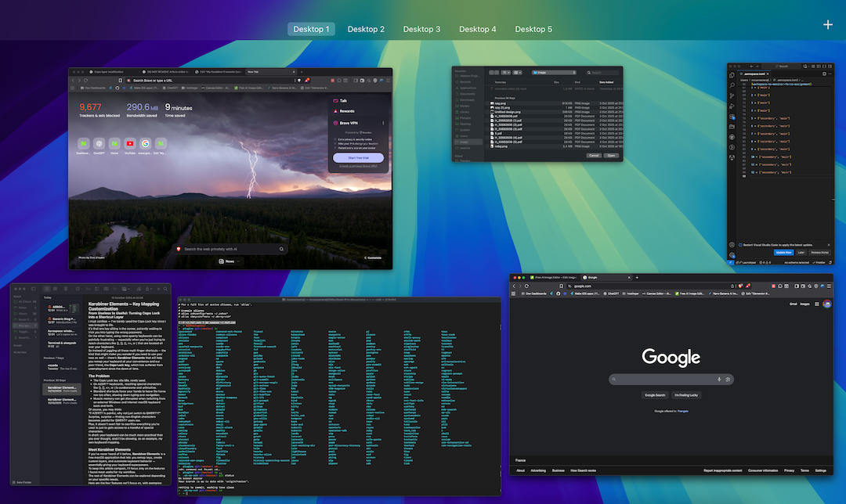Image resolution: width=846 pixels, height=504 pixels.
Task: Click the Google Lens image search icon
Action: click(728, 380)
